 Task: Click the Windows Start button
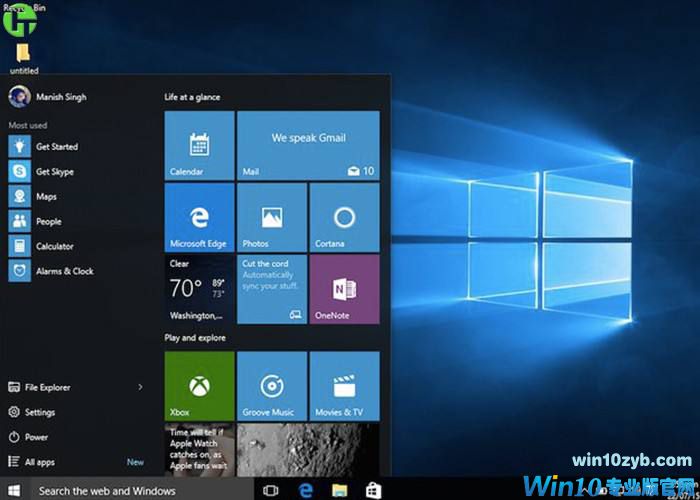point(14,490)
